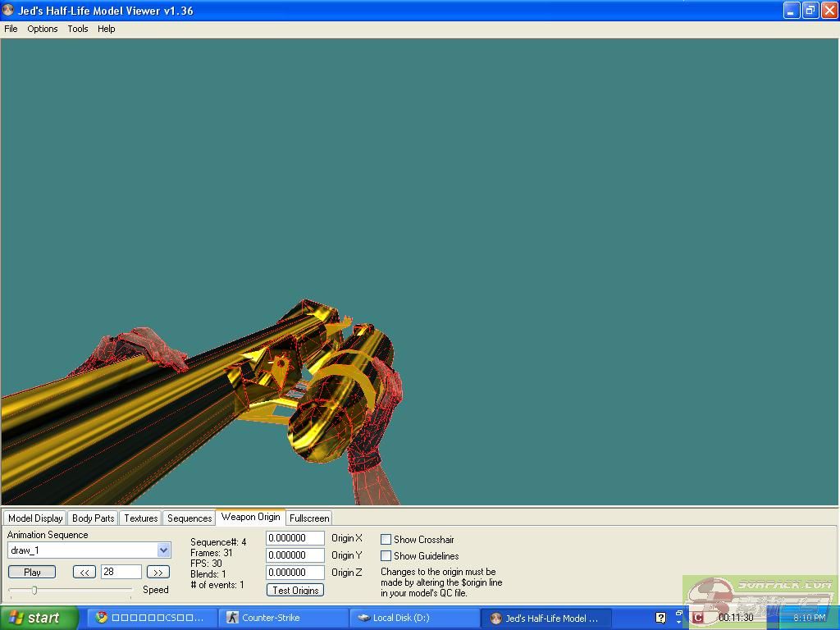Step to previous frame with << button
This screenshot has width=840, height=630.
click(84, 573)
